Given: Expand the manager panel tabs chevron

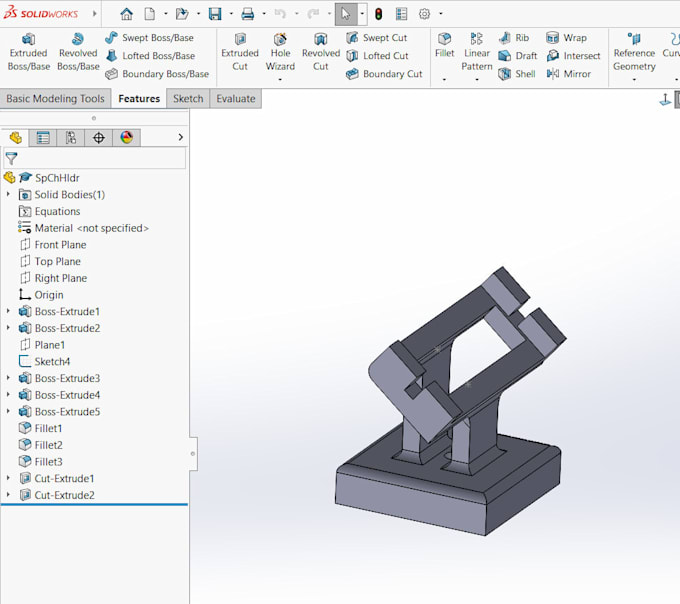Looking at the screenshot, I should coord(180,137).
